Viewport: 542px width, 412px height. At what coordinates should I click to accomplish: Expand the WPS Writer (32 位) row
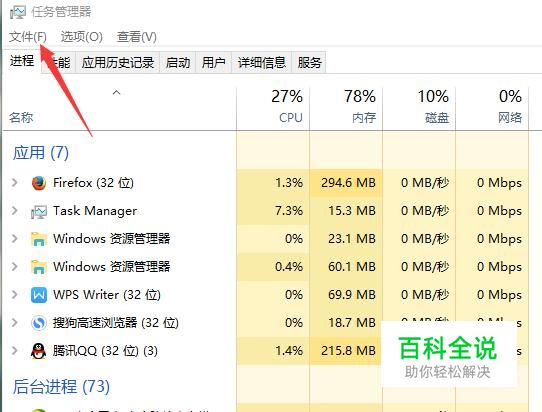pos(15,294)
